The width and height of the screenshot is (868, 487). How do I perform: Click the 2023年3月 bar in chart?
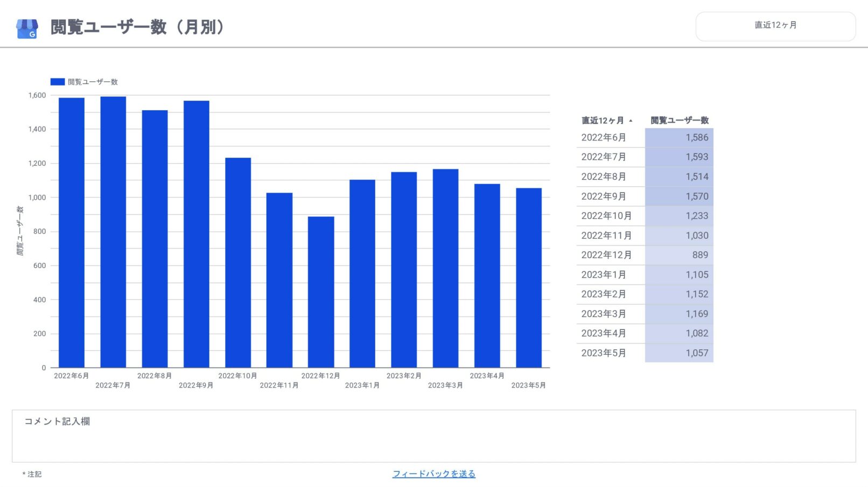[445, 268]
